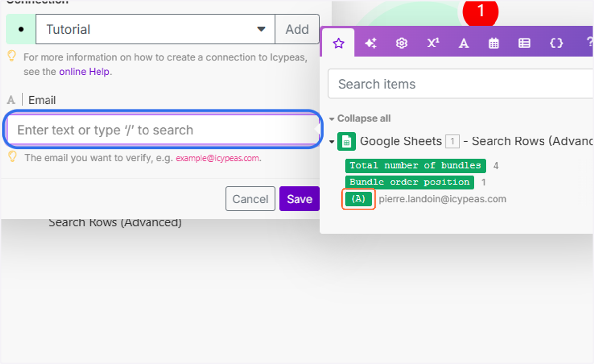Insert Total number of bundles pill
The image size is (594, 364).
[x=415, y=166]
